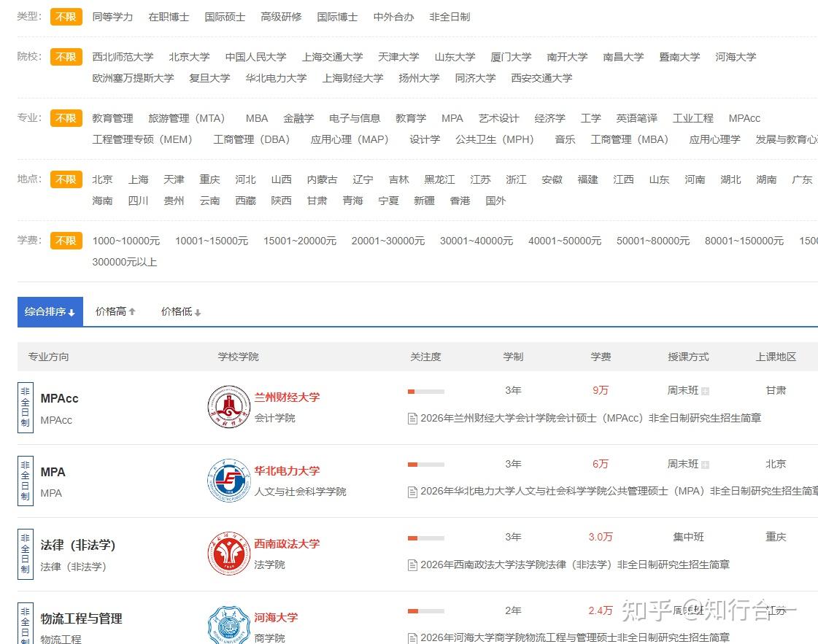Image resolution: width=818 pixels, height=644 pixels.
Task: Click 关注度 bar for 兰州财经大学 row
Action: pos(426,391)
